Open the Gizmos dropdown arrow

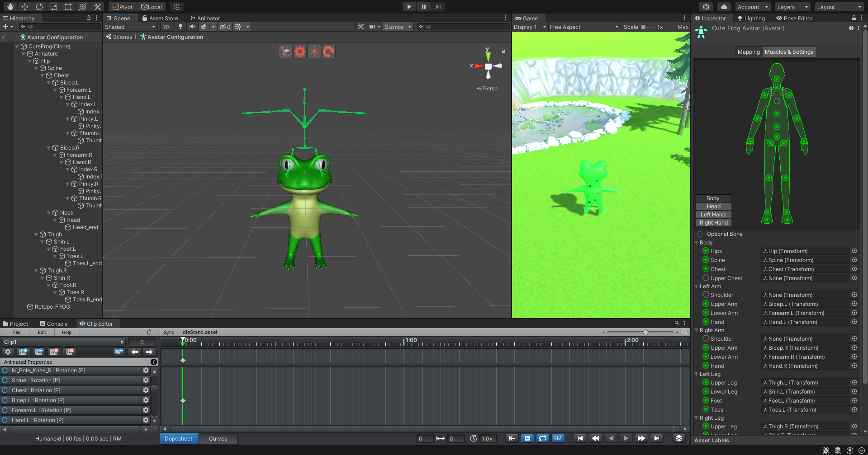410,27
